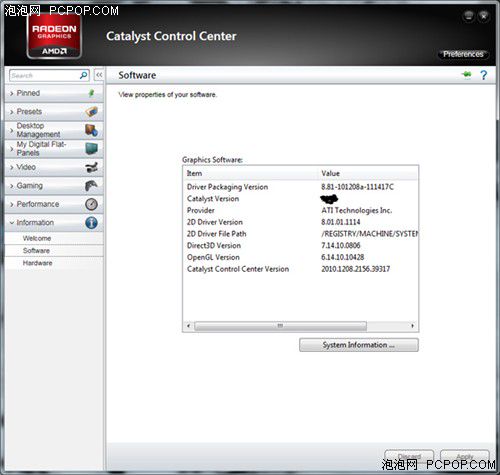
Task: Expand the Presets section
Action: [x=54, y=112]
